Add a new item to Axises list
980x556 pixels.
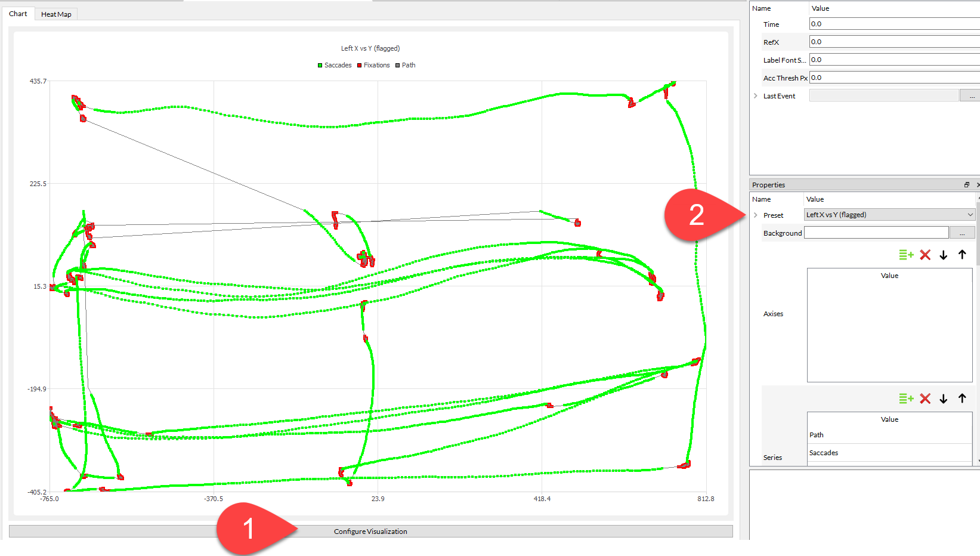[x=906, y=255]
